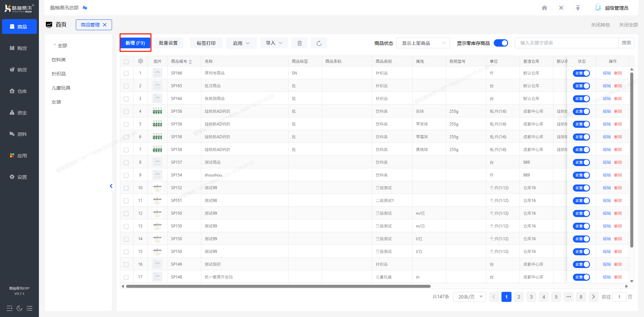
Task: Click the fullscreen icon in top bar
Action: point(561,8)
